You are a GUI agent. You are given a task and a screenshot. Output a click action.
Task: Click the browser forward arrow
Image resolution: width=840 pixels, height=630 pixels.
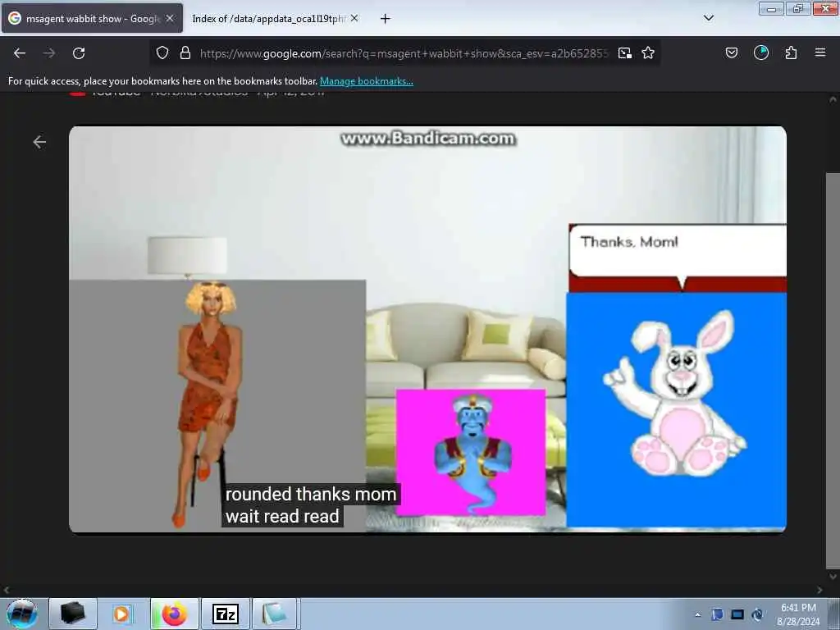point(49,53)
